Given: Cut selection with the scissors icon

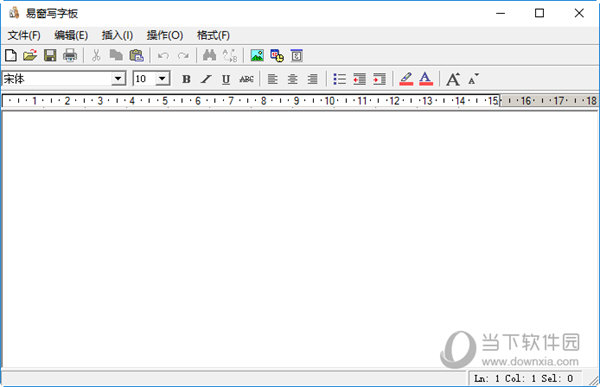Looking at the screenshot, I should (96, 56).
